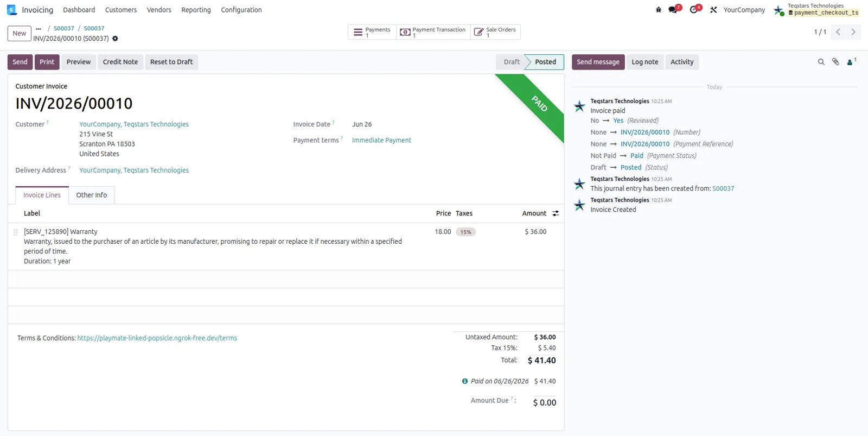Image resolution: width=868 pixels, height=436 pixels.
Task: Show followers of this invoice
Action: click(851, 62)
